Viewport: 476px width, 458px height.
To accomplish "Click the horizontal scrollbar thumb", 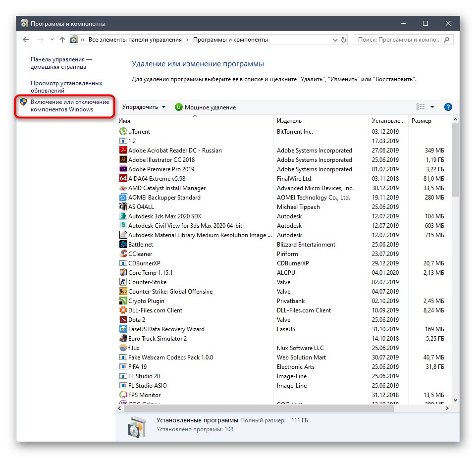I will pyautogui.click(x=259, y=408).
